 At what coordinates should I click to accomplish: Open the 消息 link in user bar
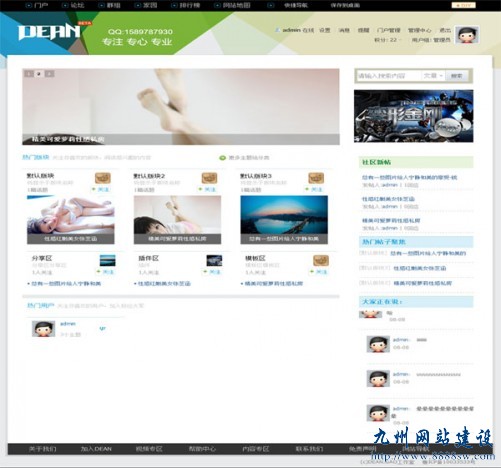pyautogui.click(x=344, y=30)
